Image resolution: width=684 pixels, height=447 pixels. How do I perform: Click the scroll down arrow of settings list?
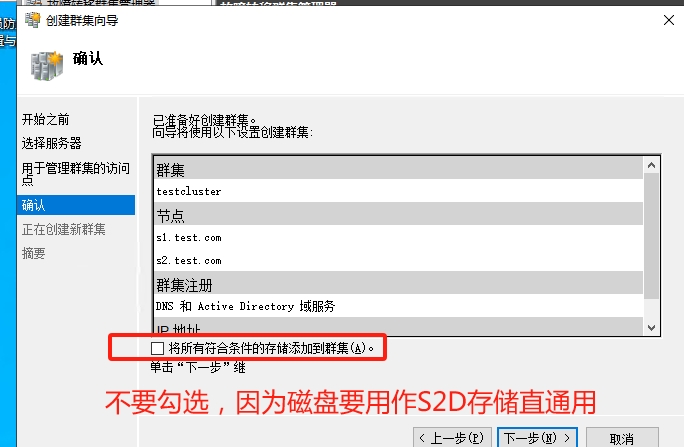point(651,328)
